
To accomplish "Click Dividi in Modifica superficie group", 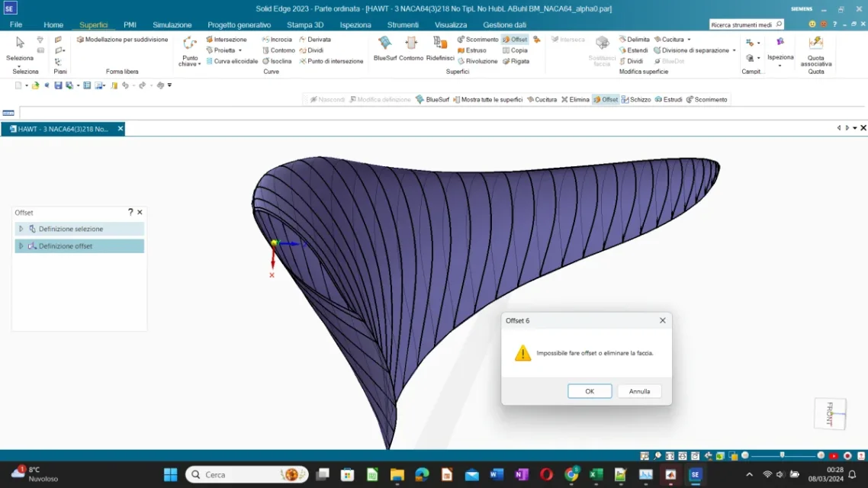I will click(631, 62).
